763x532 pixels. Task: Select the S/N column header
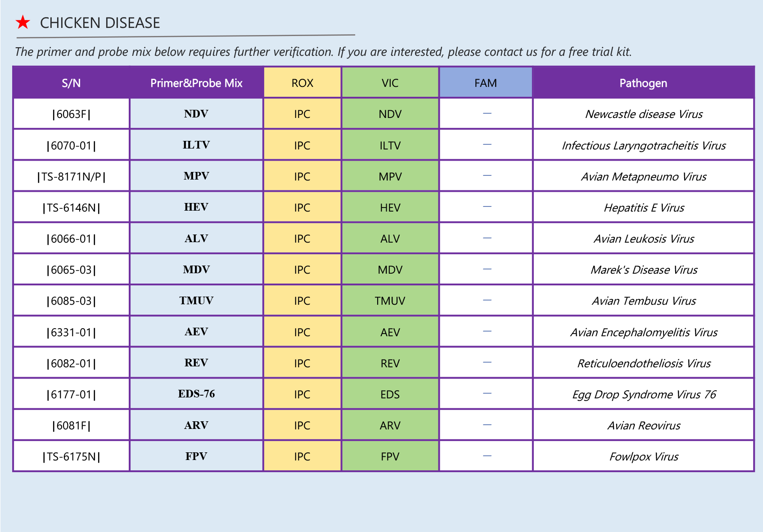(71, 83)
